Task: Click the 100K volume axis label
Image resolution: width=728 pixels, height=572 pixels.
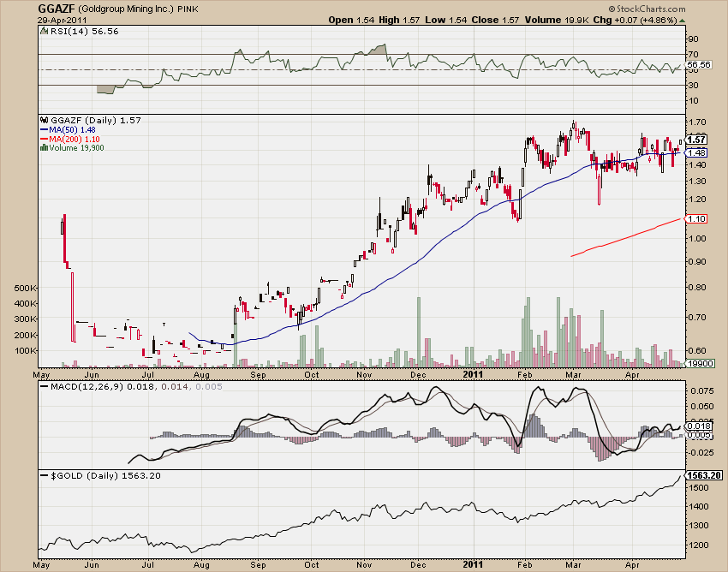Action: click(x=25, y=350)
